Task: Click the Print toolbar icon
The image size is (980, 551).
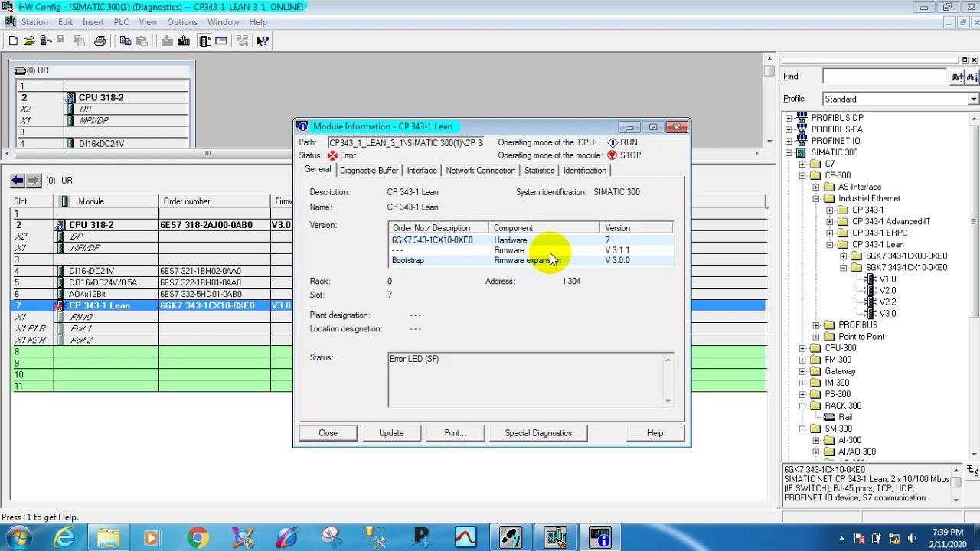Action: point(100,41)
